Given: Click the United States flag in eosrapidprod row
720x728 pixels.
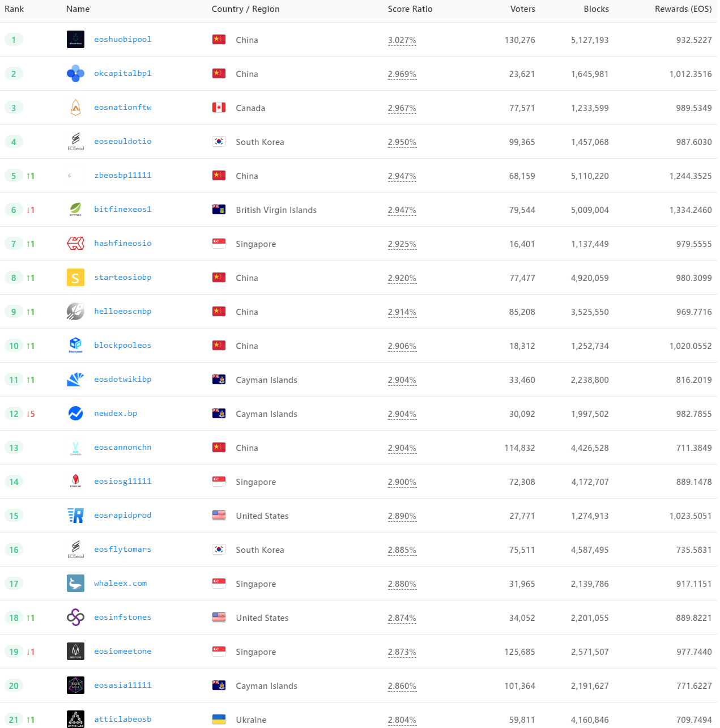Looking at the screenshot, I should (x=219, y=516).
